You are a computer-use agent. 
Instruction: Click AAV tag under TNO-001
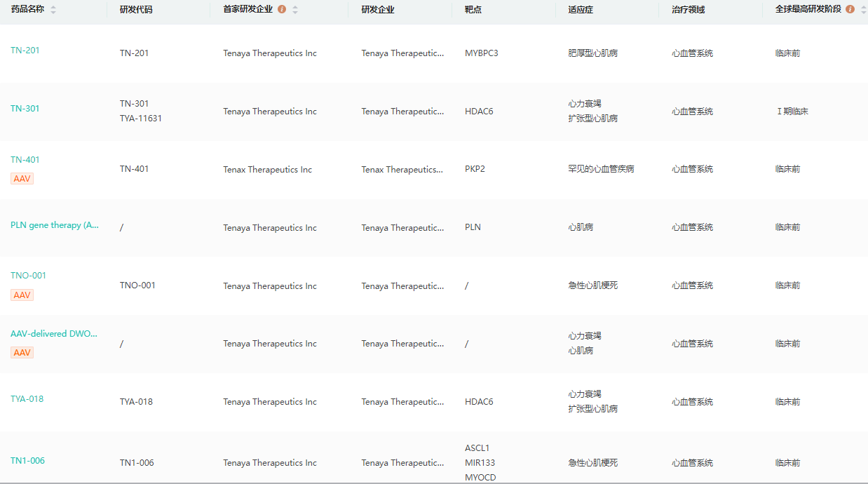[x=22, y=295]
